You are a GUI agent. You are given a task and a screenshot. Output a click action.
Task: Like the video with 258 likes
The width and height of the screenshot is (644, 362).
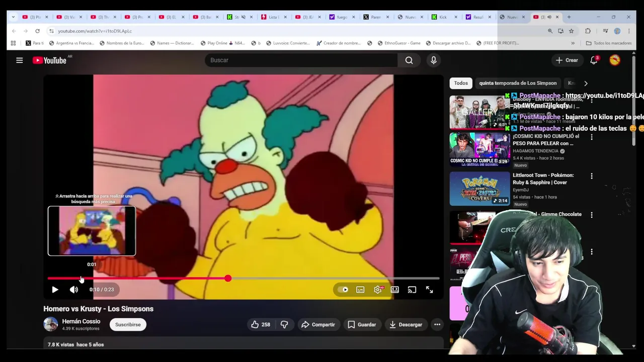coord(261,325)
